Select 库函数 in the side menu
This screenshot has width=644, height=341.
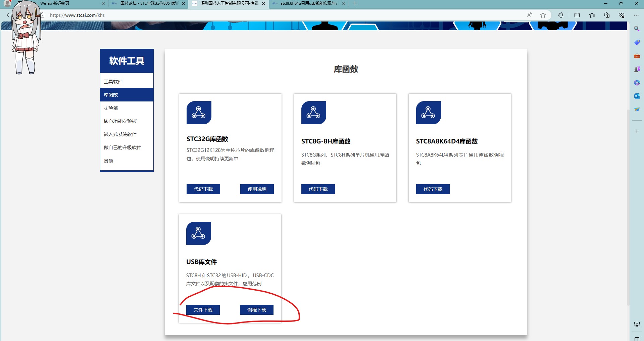tap(127, 95)
